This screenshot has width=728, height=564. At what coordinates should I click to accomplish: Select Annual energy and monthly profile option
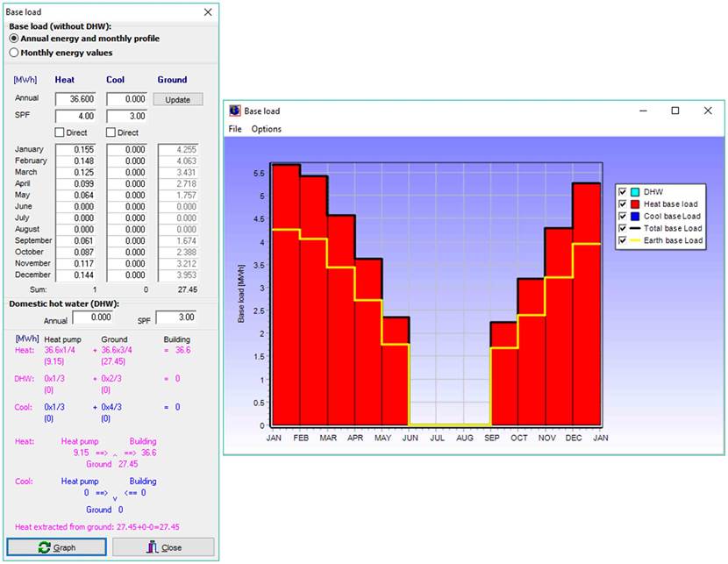pos(14,39)
